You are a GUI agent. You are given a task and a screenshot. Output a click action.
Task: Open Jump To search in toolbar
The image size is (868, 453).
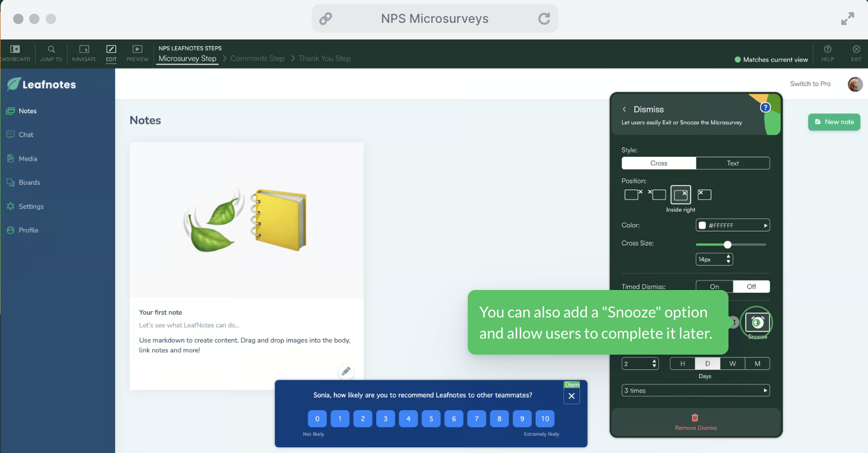[51, 53]
